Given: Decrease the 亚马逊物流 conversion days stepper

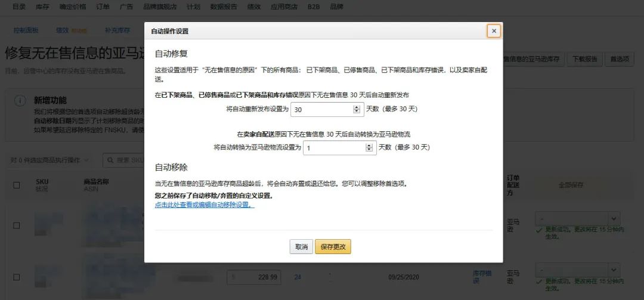Looking at the screenshot, I should [x=369, y=150].
